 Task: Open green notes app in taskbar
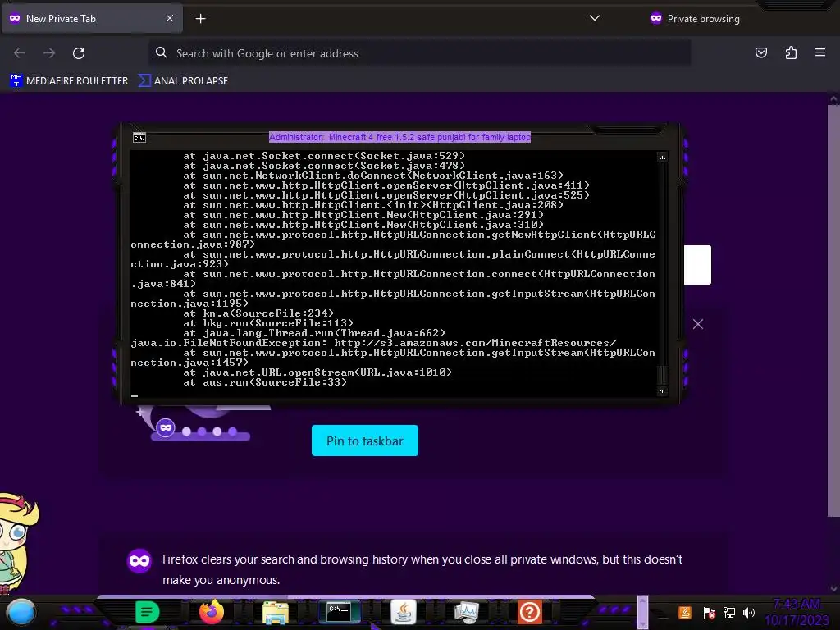click(148, 612)
